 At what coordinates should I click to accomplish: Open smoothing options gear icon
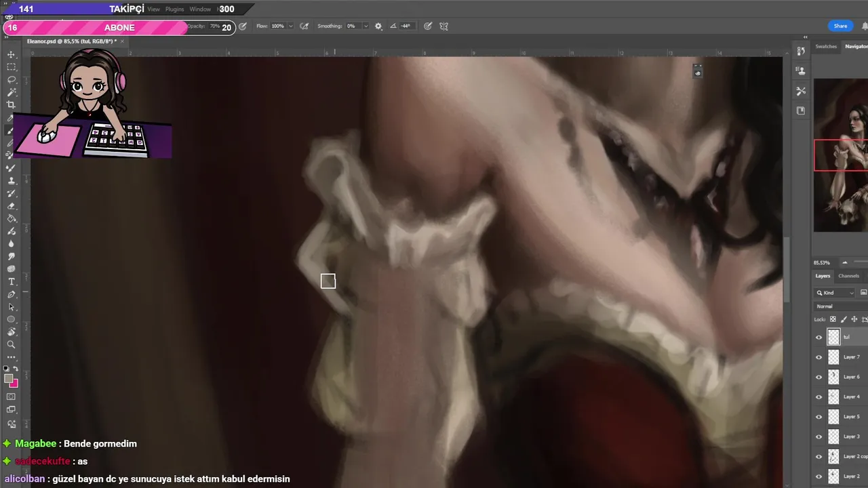tap(378, 26)
